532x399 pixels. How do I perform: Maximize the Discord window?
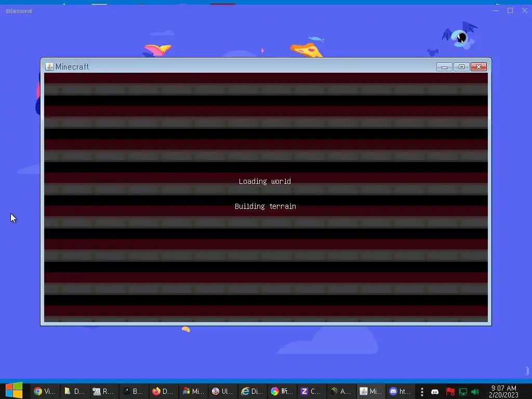tap(510, 10)
